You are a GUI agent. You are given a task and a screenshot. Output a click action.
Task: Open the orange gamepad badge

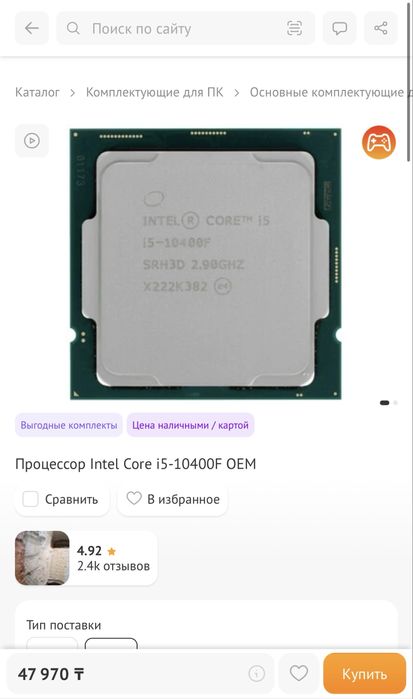(379, 142)
